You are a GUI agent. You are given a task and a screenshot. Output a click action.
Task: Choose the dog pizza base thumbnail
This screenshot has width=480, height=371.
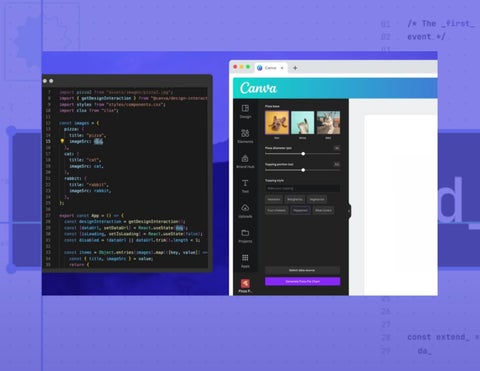click(x=277, y=123)
